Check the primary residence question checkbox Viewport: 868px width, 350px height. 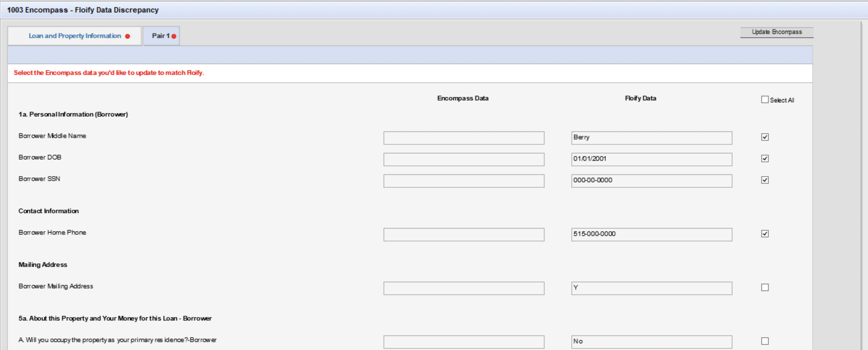coord(765,341)
